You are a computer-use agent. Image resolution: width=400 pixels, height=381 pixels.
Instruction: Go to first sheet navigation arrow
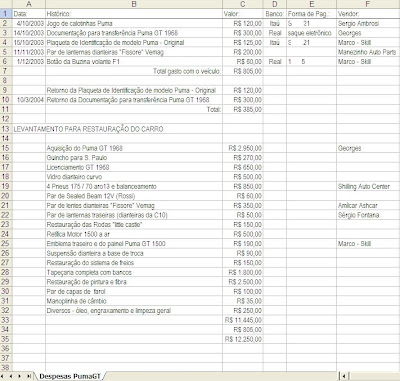click(3, 376)
